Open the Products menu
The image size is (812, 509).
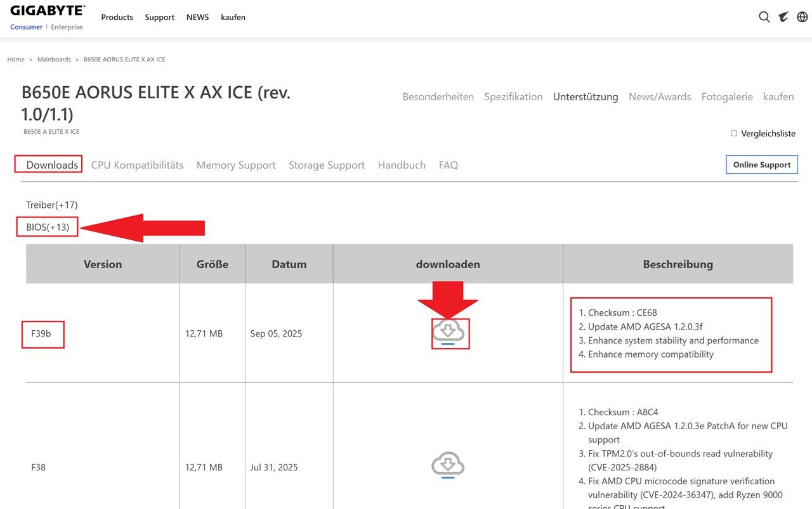click(x=117, y=17)
